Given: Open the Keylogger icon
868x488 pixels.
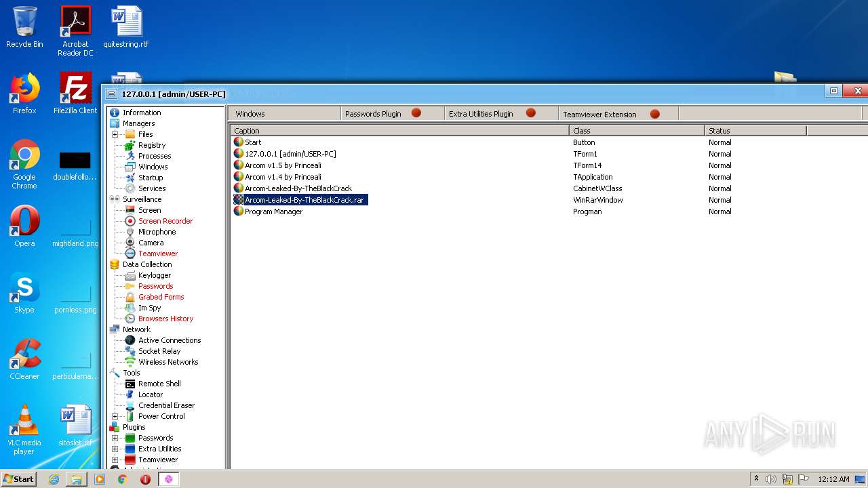Looking at the screenshot, I should coord(130,275).
